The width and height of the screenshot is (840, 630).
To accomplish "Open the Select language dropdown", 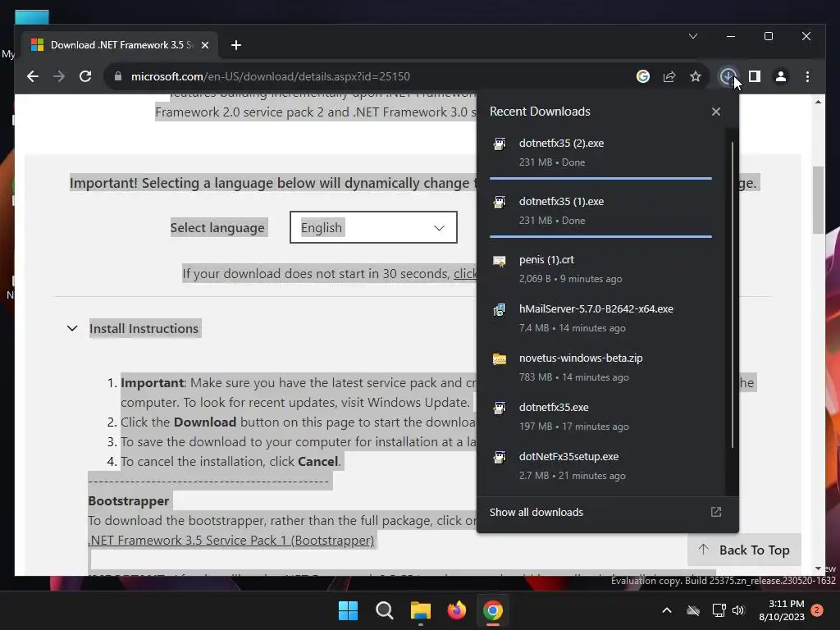I will tap(373, 228).
